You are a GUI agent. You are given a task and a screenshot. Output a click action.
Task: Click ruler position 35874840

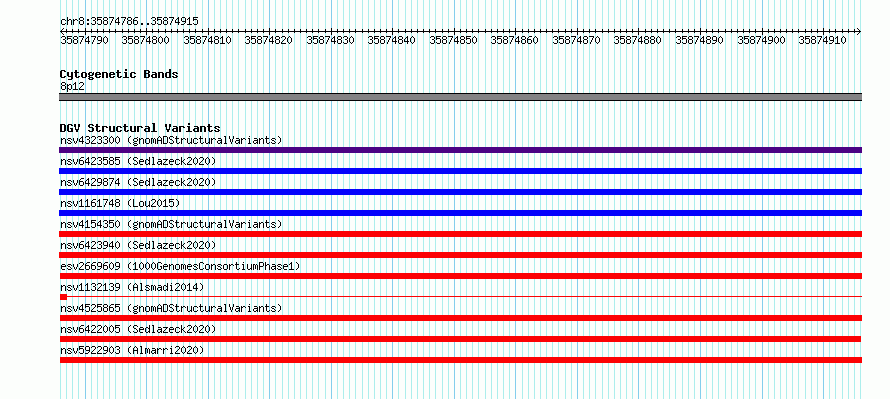[x=392, y=40]
